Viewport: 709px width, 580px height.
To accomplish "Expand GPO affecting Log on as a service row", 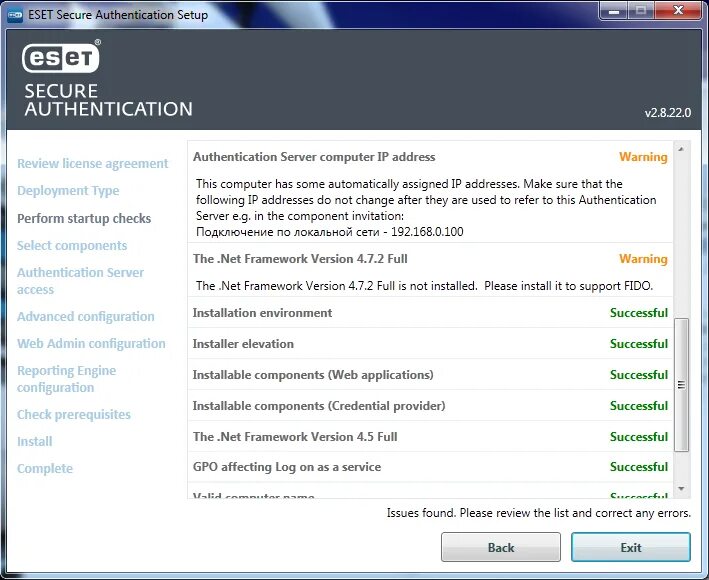I will [430, 467].
